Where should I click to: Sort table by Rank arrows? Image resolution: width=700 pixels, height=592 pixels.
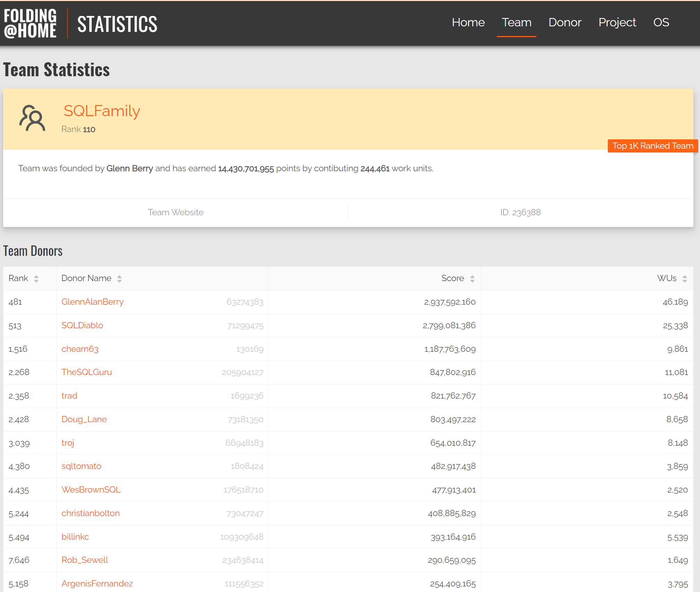point(36,279)
